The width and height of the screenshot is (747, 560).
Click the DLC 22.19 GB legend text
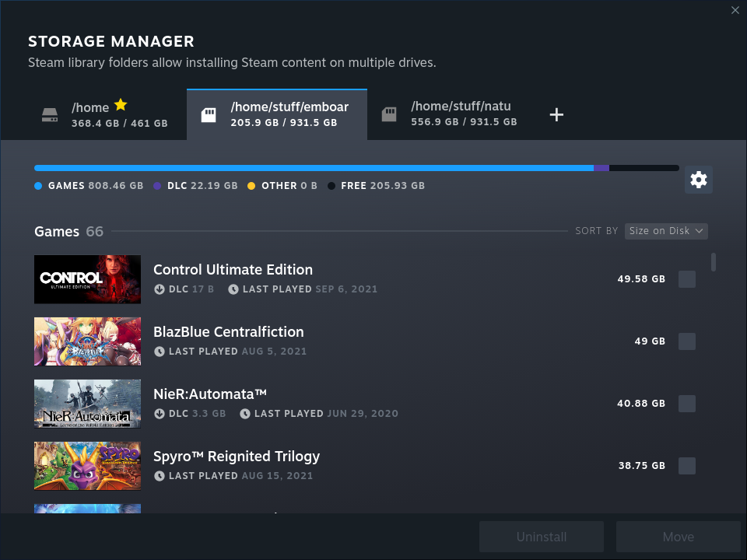coord(202,186)
